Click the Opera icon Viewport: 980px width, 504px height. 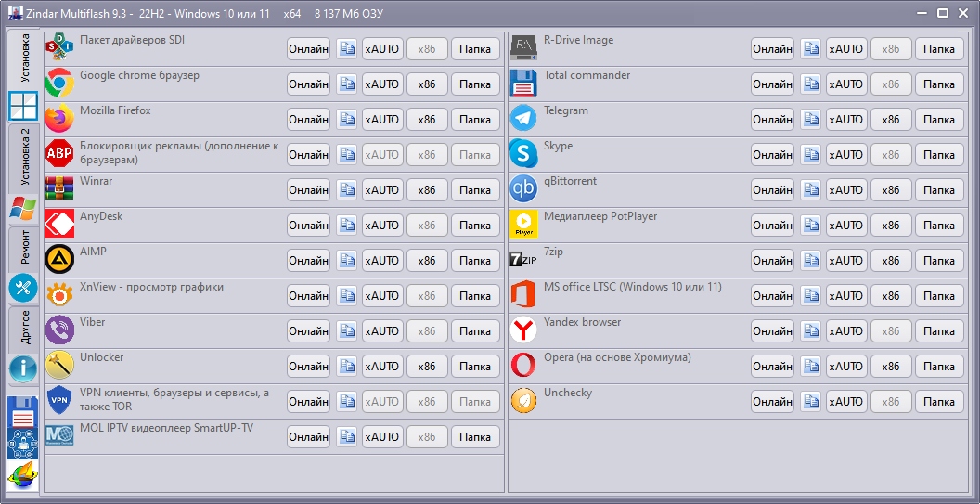(523, 366)
